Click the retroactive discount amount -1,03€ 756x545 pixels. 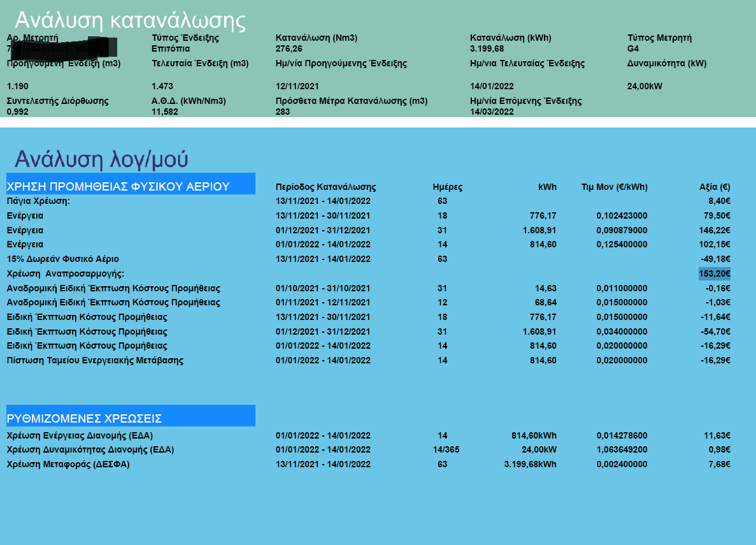pos(718,302)
